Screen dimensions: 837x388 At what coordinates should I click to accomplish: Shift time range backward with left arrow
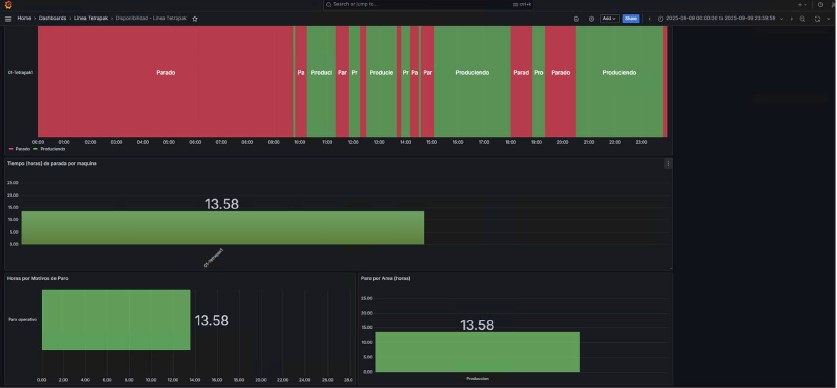click(649, 19)
